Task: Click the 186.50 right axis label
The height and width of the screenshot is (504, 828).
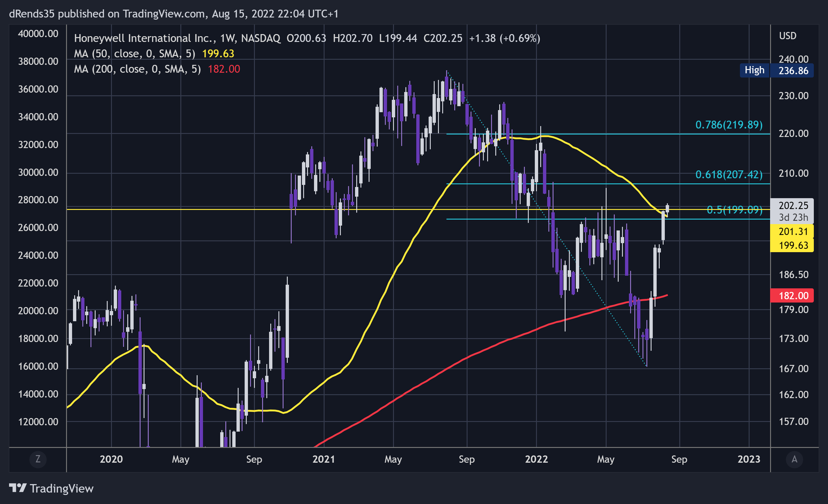Action: click(793, 274)
